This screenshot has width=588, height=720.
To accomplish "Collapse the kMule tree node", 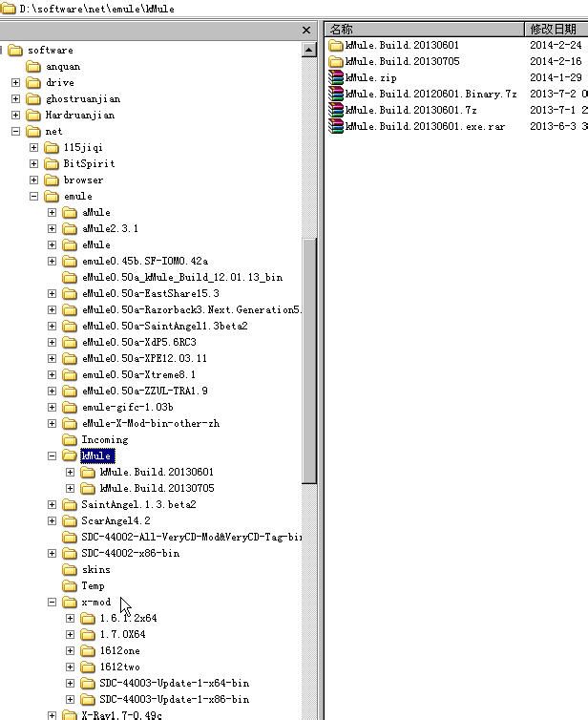I will tap(52, 456).
